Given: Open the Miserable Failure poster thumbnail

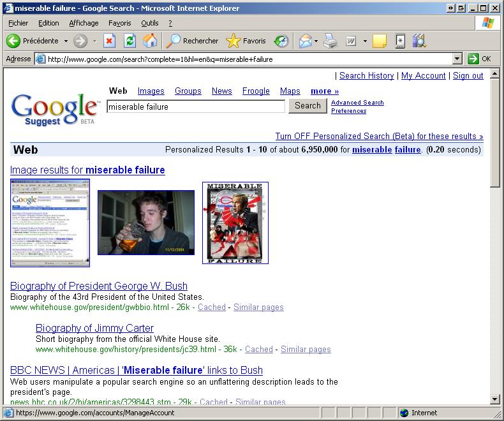Looking at the screenshot, I should (x=235, y=223).
